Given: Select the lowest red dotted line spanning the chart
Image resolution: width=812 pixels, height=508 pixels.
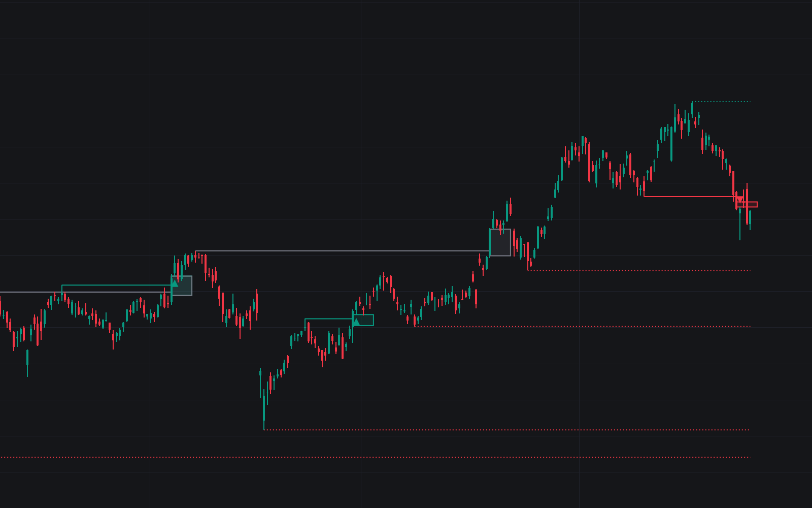Looking at the screenshot, I should (x=375, y=457).
